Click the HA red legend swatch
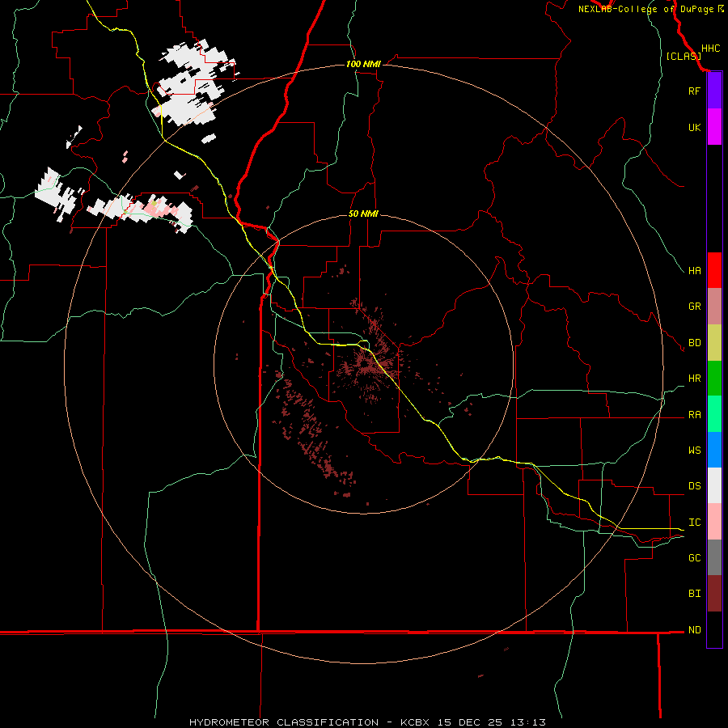This screenshot has height=728, width=728. tap(714, 270)
